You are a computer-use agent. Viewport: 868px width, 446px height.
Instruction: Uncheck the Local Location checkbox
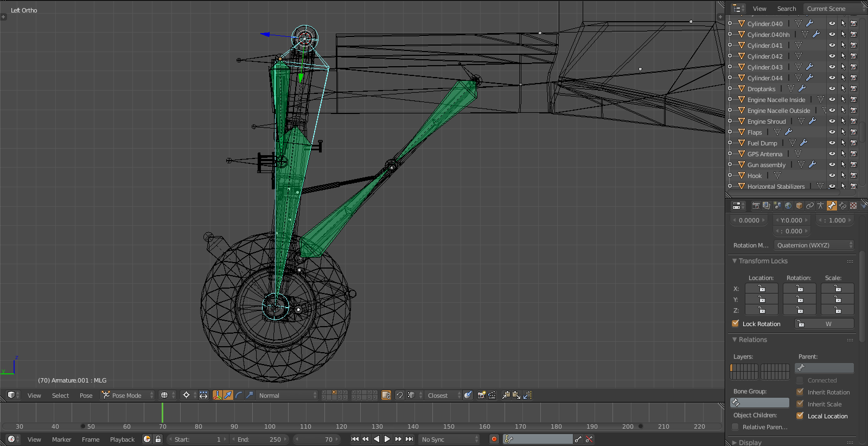800,416
